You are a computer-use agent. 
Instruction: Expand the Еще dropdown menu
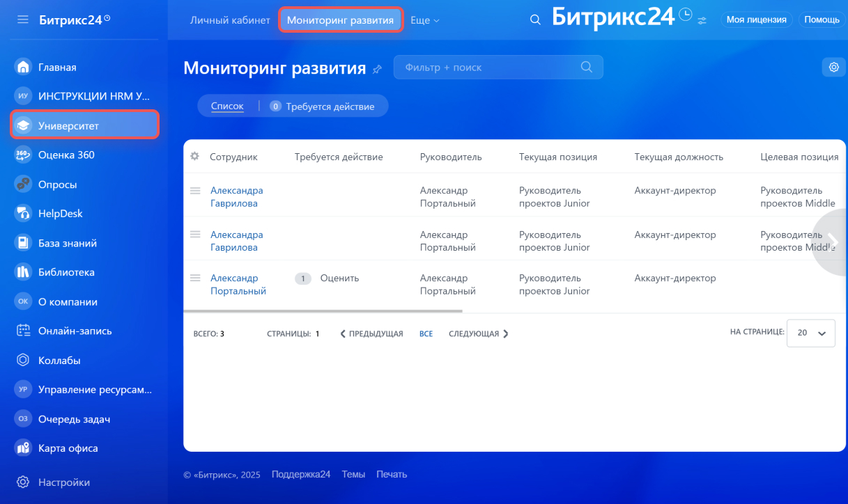[424, 20]
